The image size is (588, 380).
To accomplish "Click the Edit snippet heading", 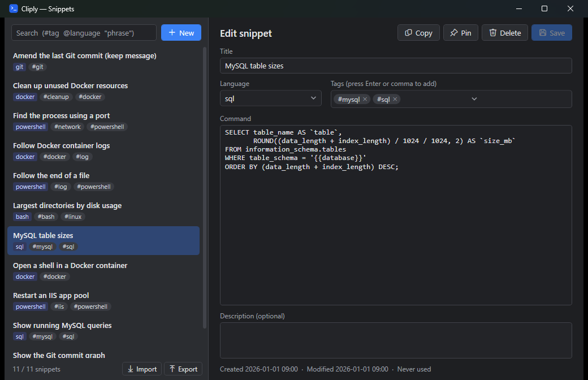I will (x=246, y=33).
